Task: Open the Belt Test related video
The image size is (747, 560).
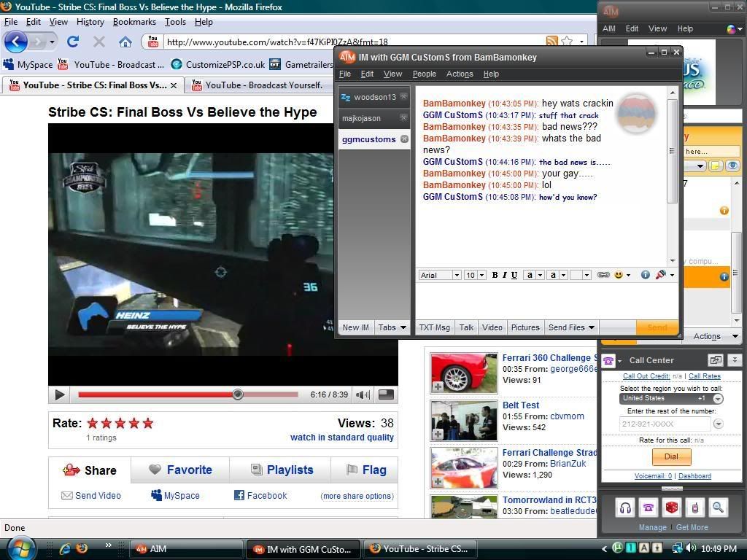Action: point(521,405)
